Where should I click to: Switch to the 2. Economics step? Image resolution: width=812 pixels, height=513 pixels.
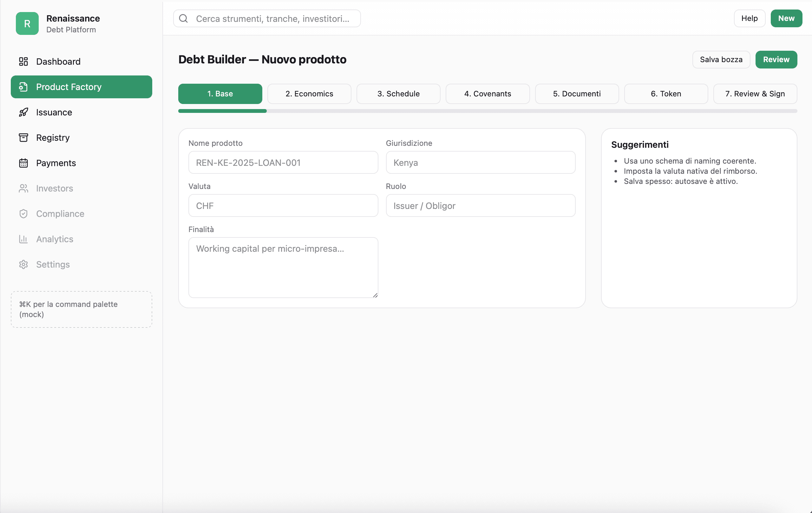[x=309, y=94]
